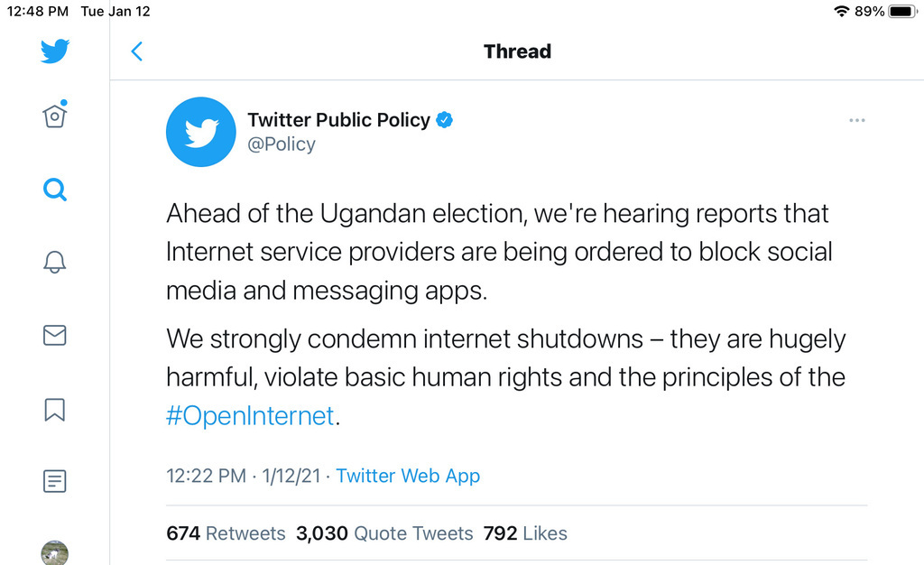Open the tweet's three-dot more menu
Image resolution: width=924 pixels, height=565 pixels.
tap(856, 121)
